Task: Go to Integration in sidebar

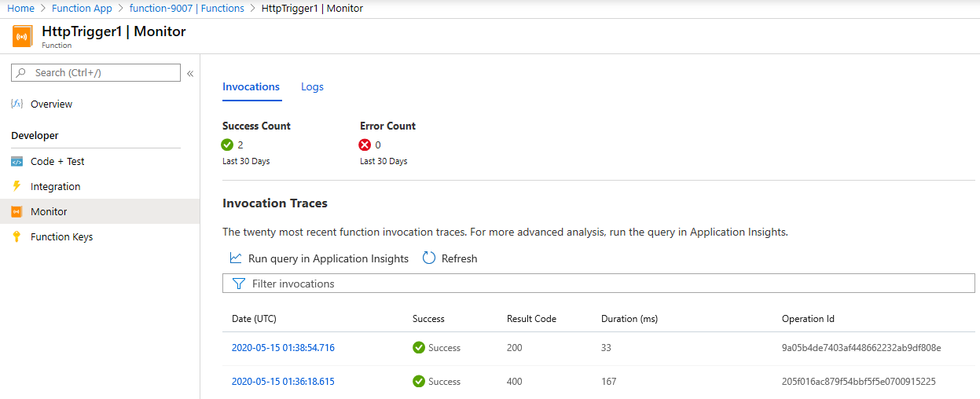Action: click(x=56, y=187)
